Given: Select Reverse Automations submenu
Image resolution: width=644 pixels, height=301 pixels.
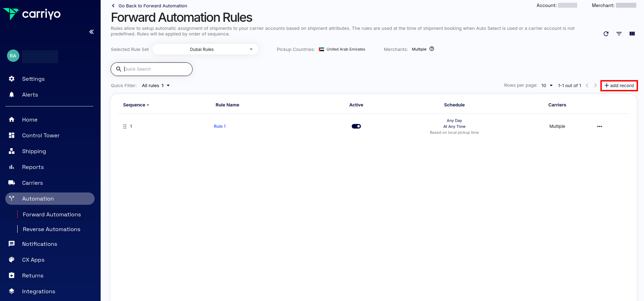Looking at the screenshot, I should (51, 229).
